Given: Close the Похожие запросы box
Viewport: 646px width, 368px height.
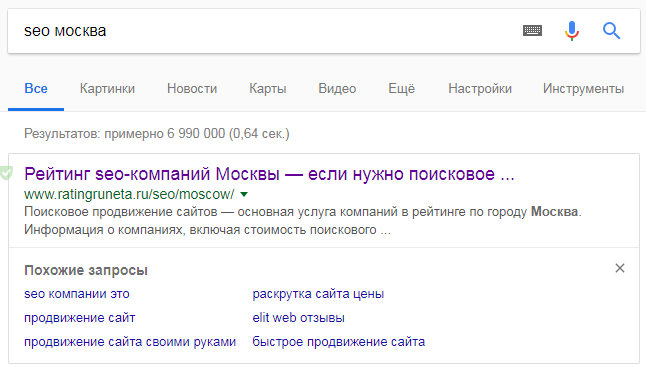Looking at the screenshot, I should tap(620, 268).
